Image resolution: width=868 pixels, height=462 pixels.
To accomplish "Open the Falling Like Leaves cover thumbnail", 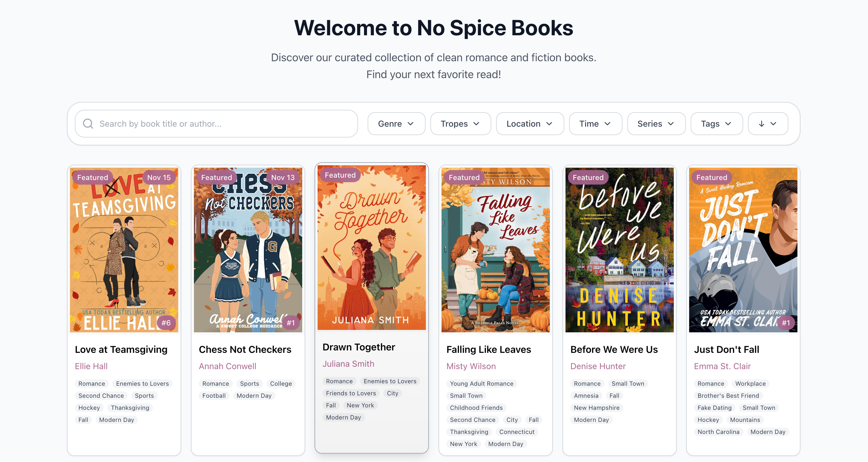I will click(495, 249).
